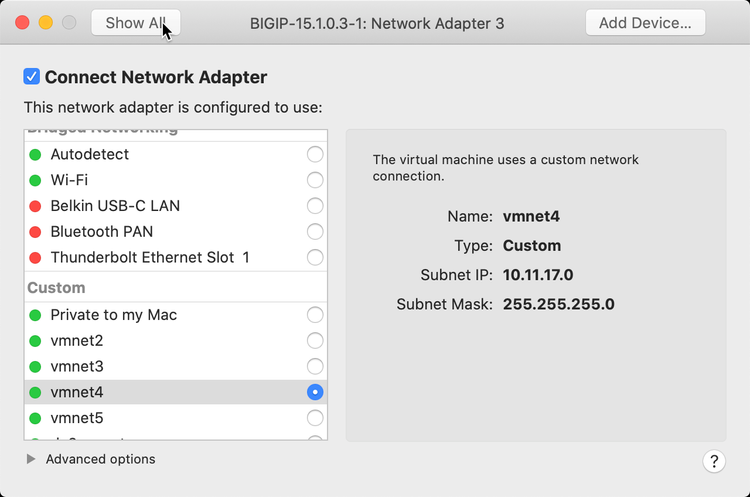Image resolution: width=750 pixels, height=497 pixels.
Task: Select the Belkin USB-C LAN radio button
Action: coord(315,206)
